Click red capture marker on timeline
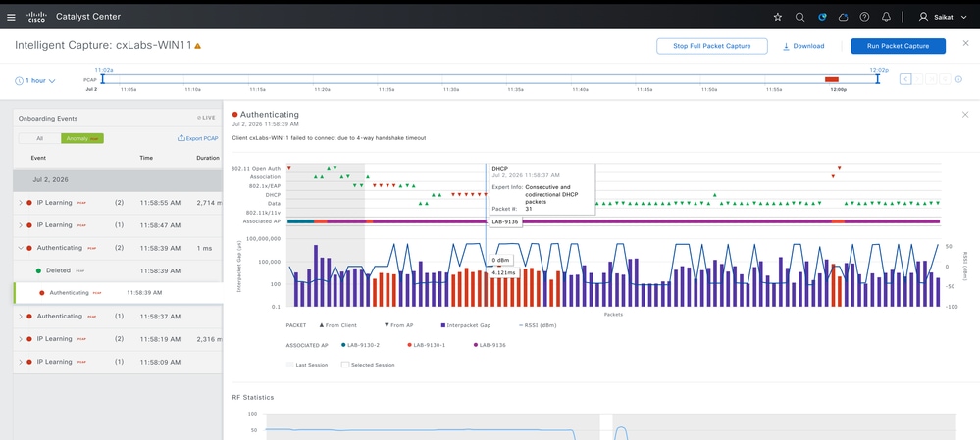This screenshot has height=440, width=980. (831, 79)
